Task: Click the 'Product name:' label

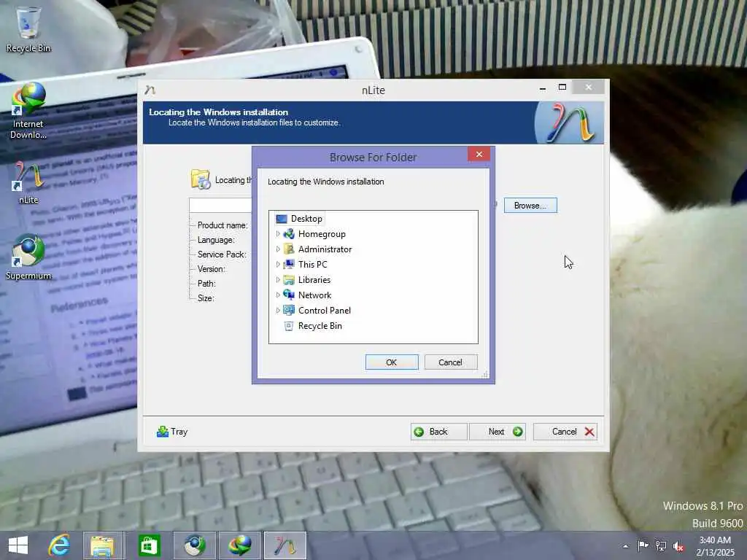Action: [x=222, y=225]
